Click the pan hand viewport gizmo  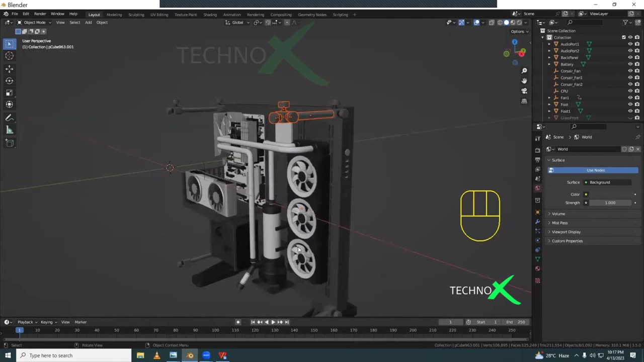(524, 81)
